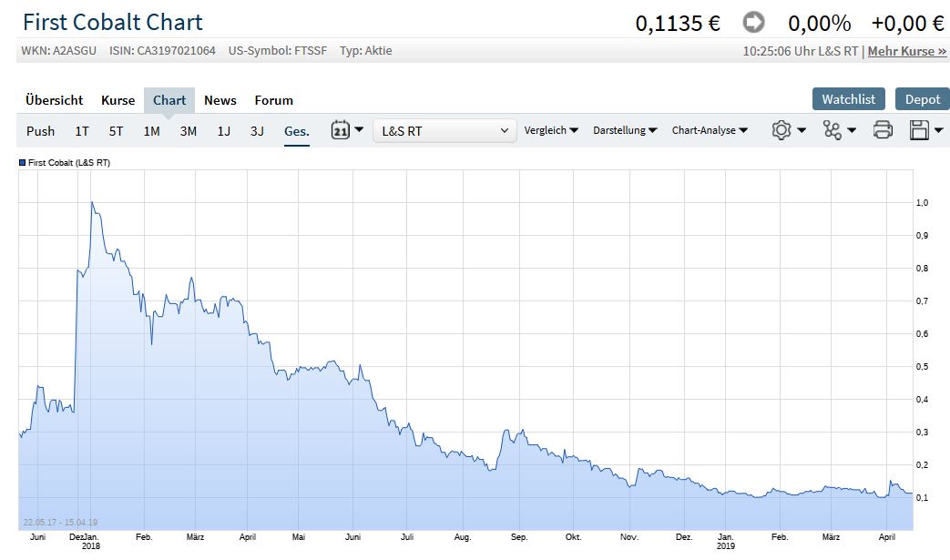Click the 1,0 y-axis price label
950x560 pixels.
pyautogui.click(x=922, y=203)
